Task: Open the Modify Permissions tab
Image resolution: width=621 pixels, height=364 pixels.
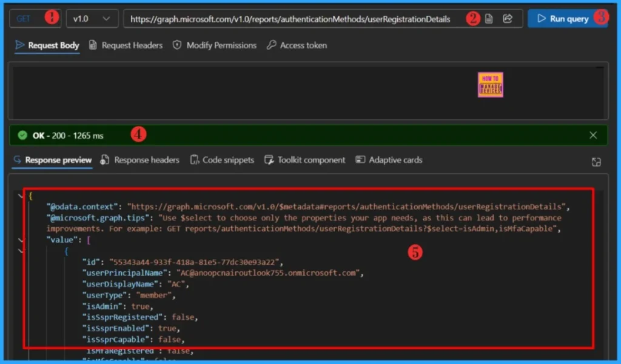Action: 215,45
